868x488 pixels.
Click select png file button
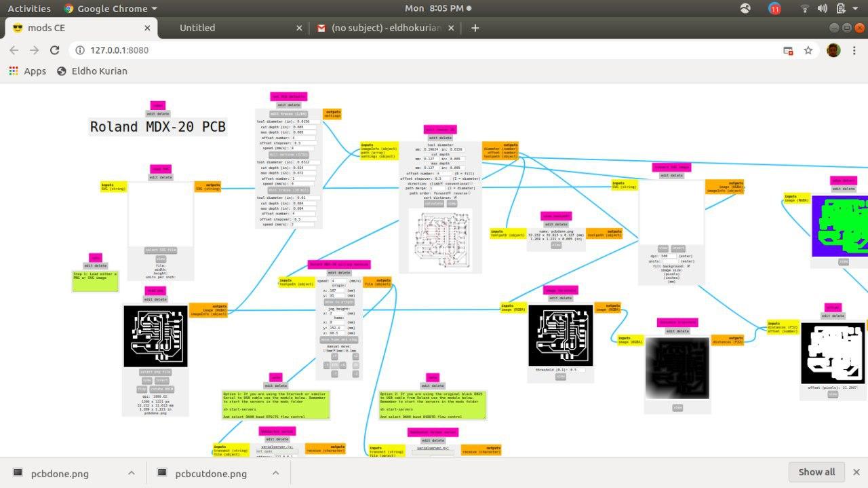point(155,372)
